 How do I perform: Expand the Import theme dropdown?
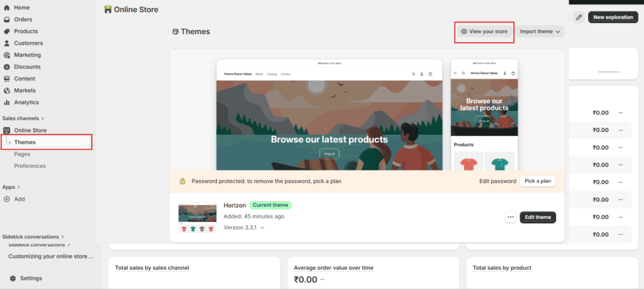tap(540, 31)
